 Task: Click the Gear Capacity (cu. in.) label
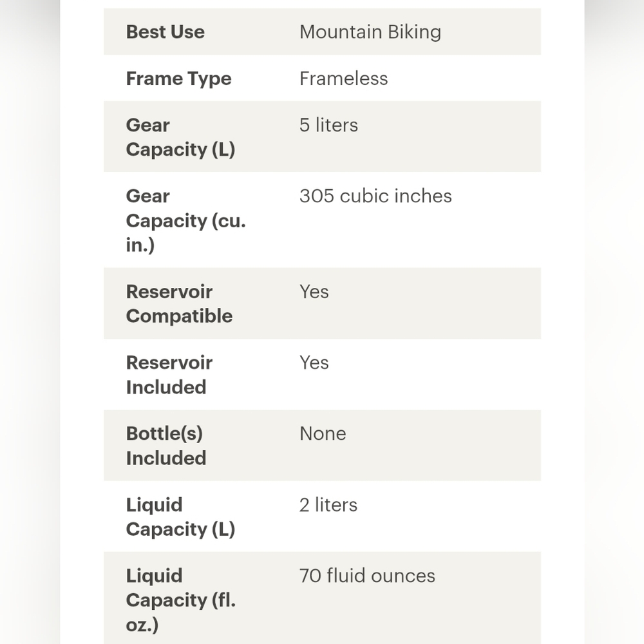click(185, 220)
